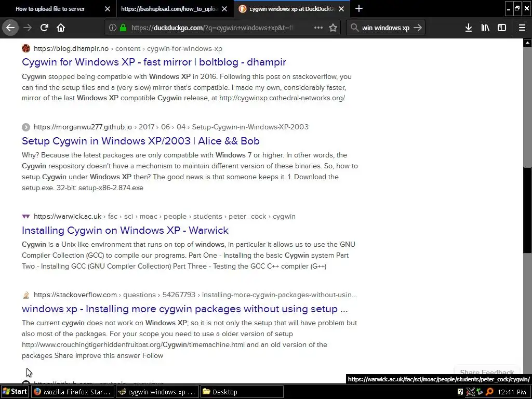Open a new browser tab
The image size is (532, 399).
pyautogui.click(x=358, y=8)
